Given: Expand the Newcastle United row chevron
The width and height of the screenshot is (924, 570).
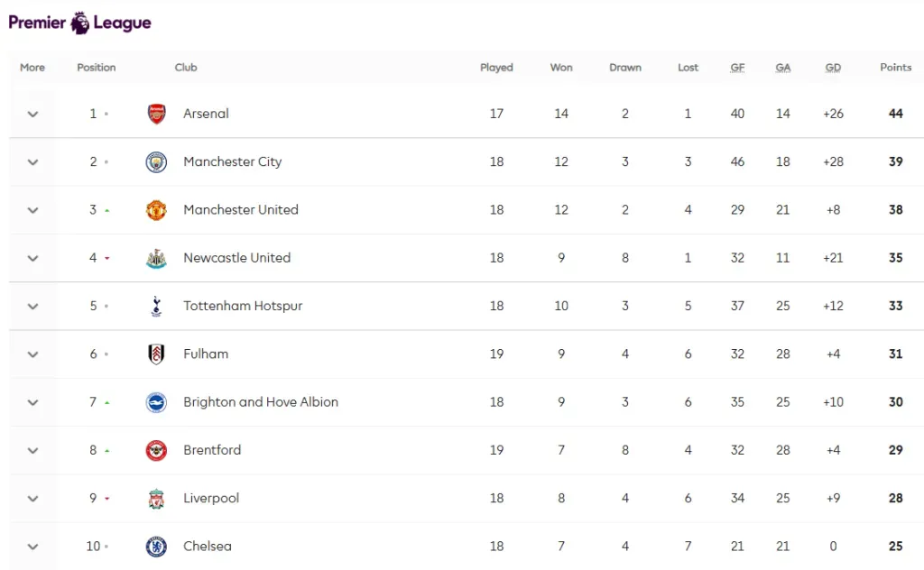Looking at the screenshot, I should coord(33,259).
